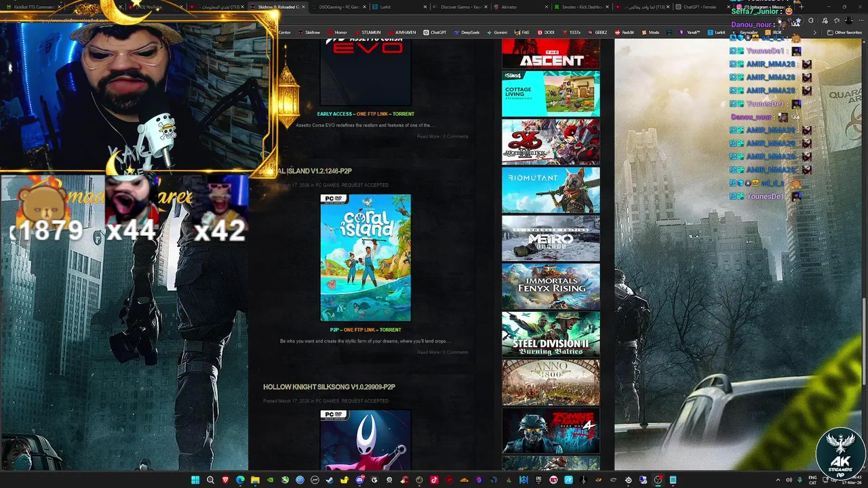
Task: Click ONE FTP LINK under Assetto Corsa EVO
Action: 372,114
